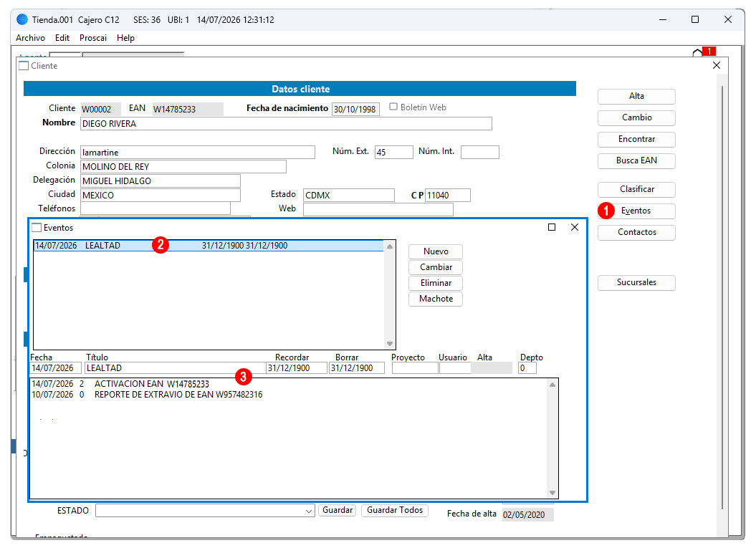Click the Delegación field MIGUEL HIDALGO
The image size is (756, 548).
pyautogui.click(x=160, y=181)
